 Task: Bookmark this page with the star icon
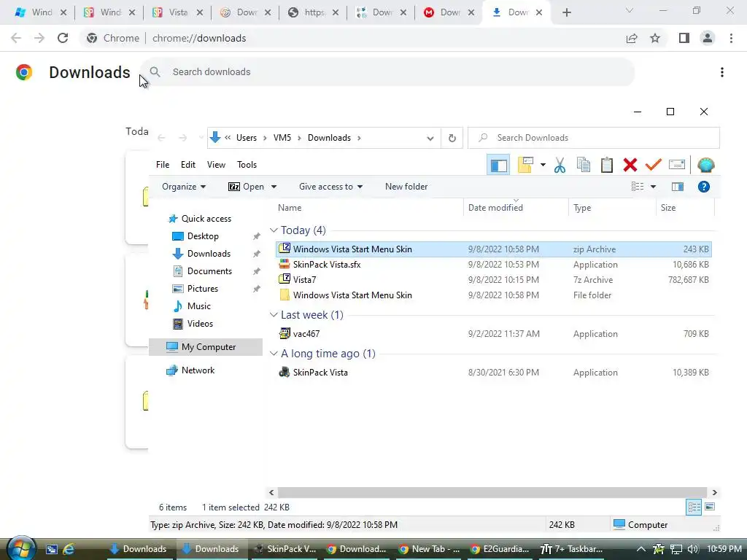655,38
